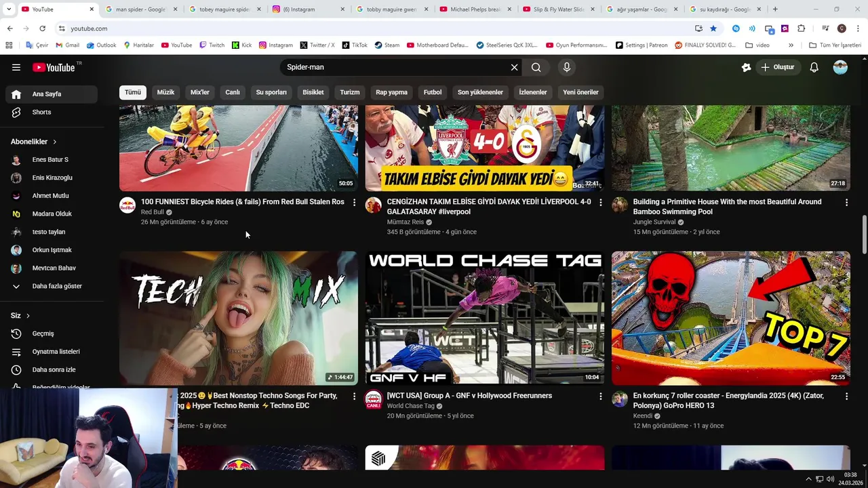This screenshot has height=488, width=868.
Task: Select the Turizm filter chip
Action: 350,92
